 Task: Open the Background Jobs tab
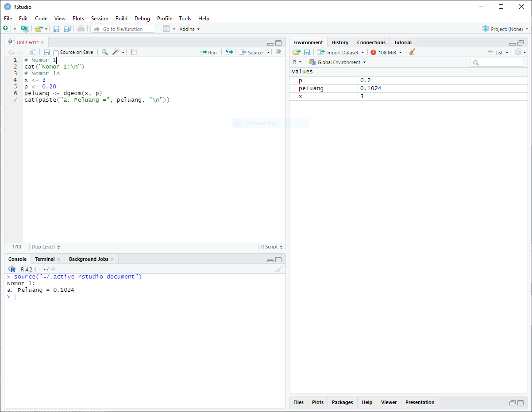click(x=89, y=259)
